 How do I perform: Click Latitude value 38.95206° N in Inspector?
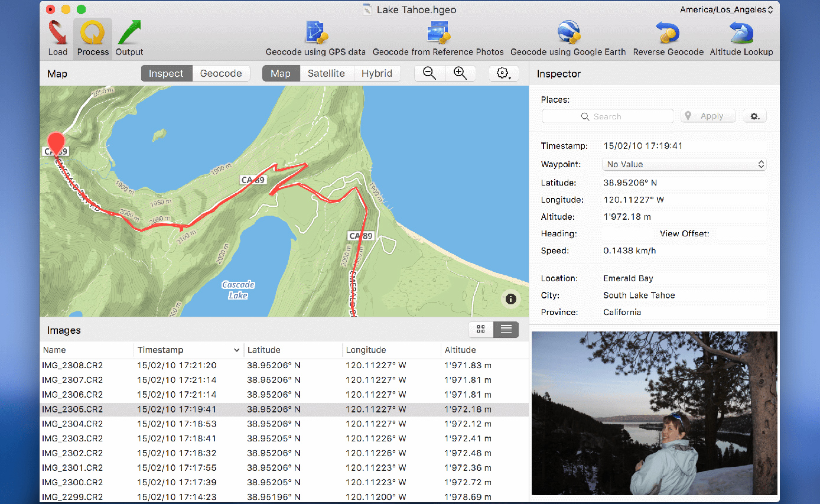[630, 183]
